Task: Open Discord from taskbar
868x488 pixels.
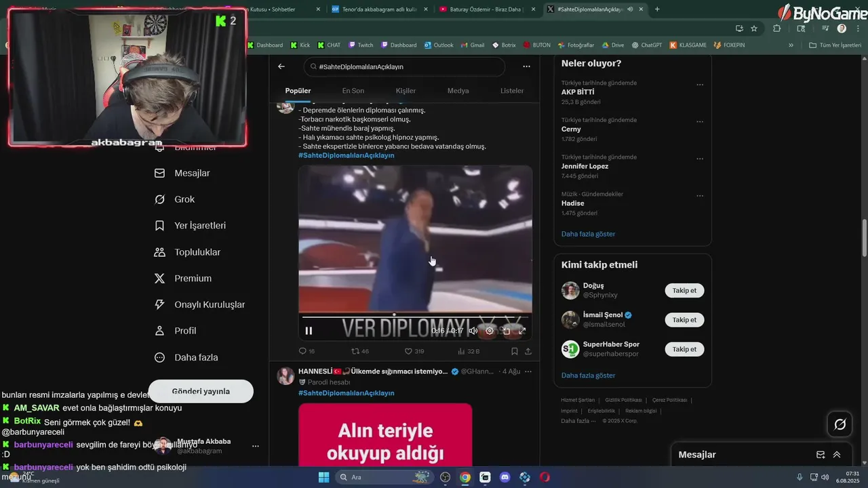Action: pos(505,477)
